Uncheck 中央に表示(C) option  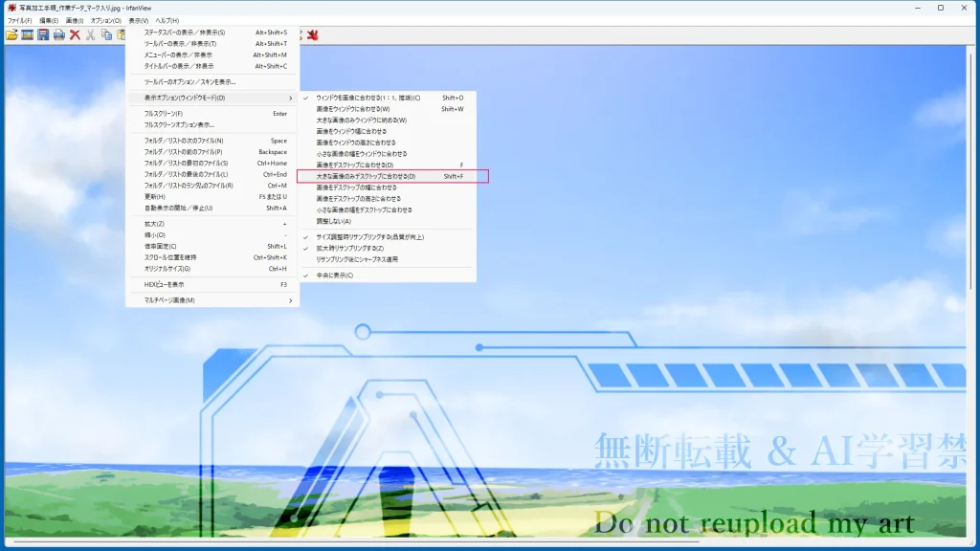[387, 275]
